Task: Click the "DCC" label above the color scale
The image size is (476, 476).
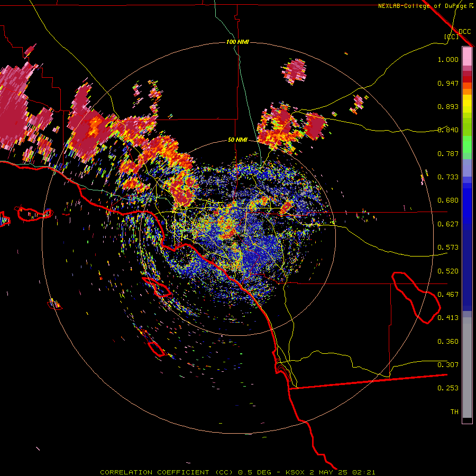Action: tap(465, 32)
